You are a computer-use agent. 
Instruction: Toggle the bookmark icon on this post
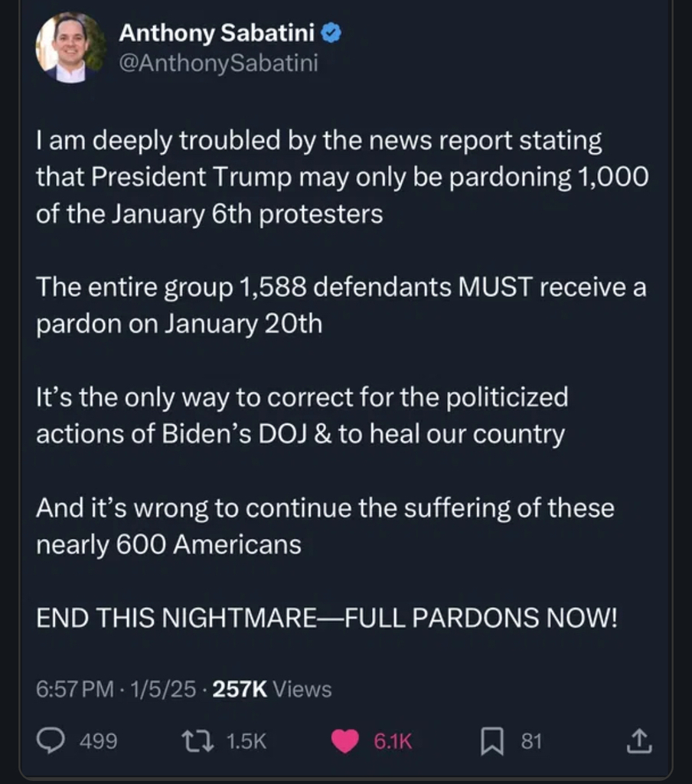click(x=491, y=740)
